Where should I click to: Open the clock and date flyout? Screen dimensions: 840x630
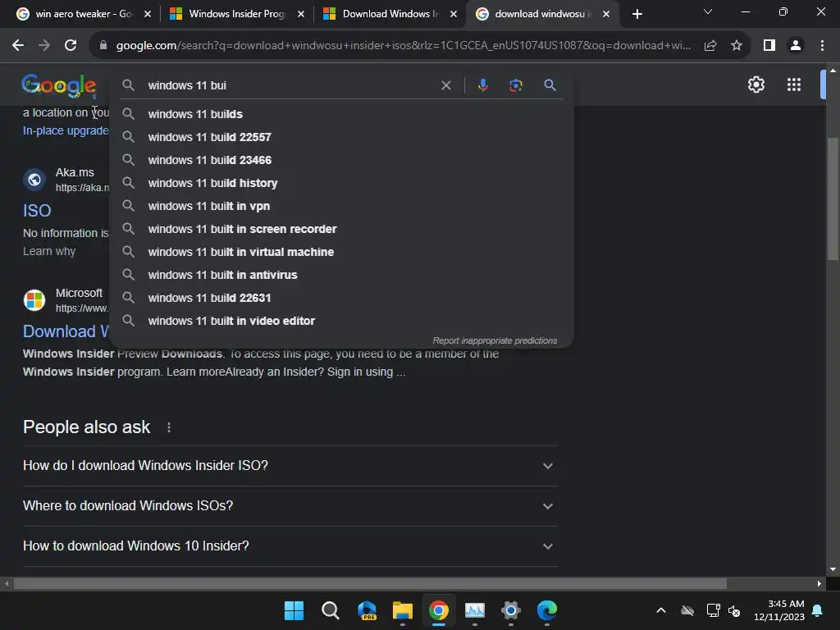click(779, 610)
